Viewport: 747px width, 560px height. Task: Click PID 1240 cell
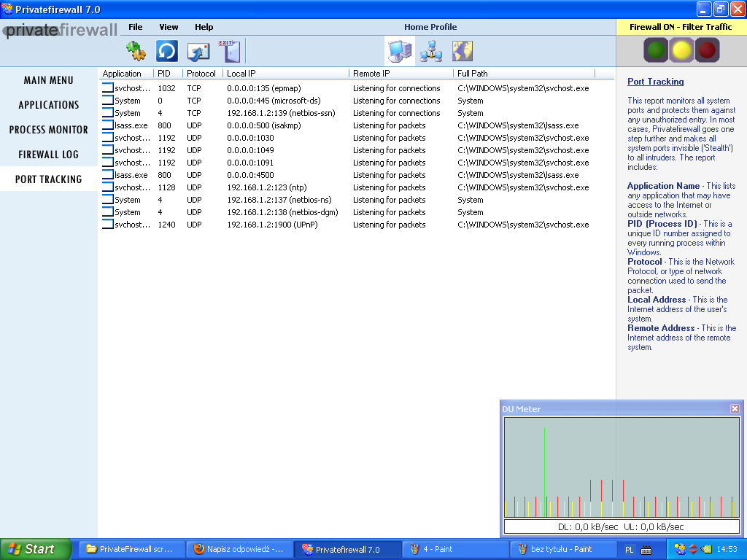coord(167,225)
